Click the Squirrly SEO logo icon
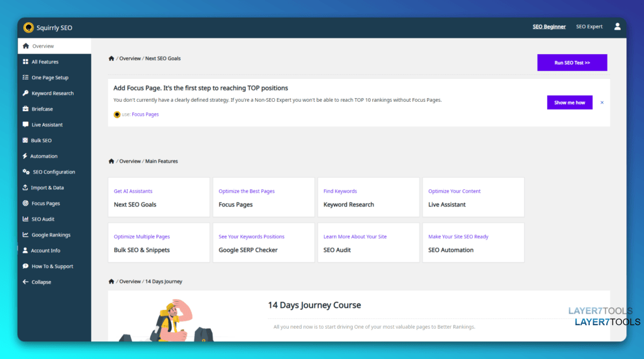Viewport: 644px width, 359px height. pos(28,28)
